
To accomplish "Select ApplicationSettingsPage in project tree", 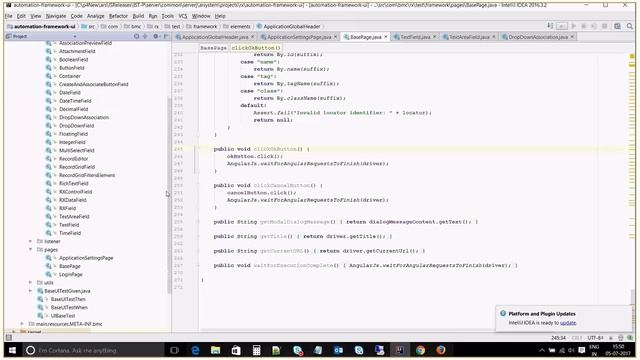I will coord(86,258).
